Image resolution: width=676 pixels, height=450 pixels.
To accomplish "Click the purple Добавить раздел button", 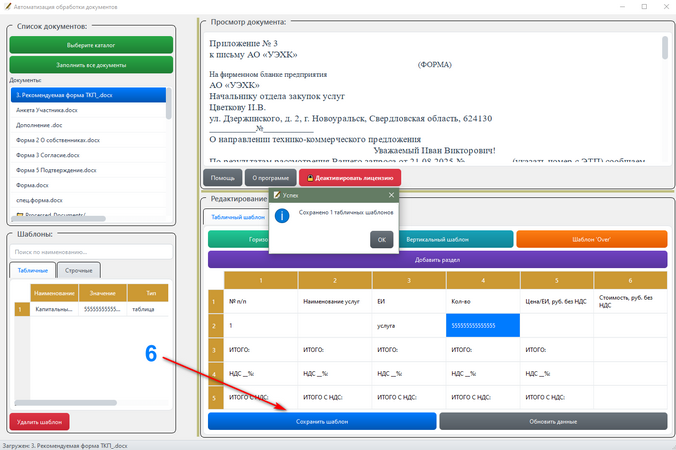I will (x=437, y=260).
